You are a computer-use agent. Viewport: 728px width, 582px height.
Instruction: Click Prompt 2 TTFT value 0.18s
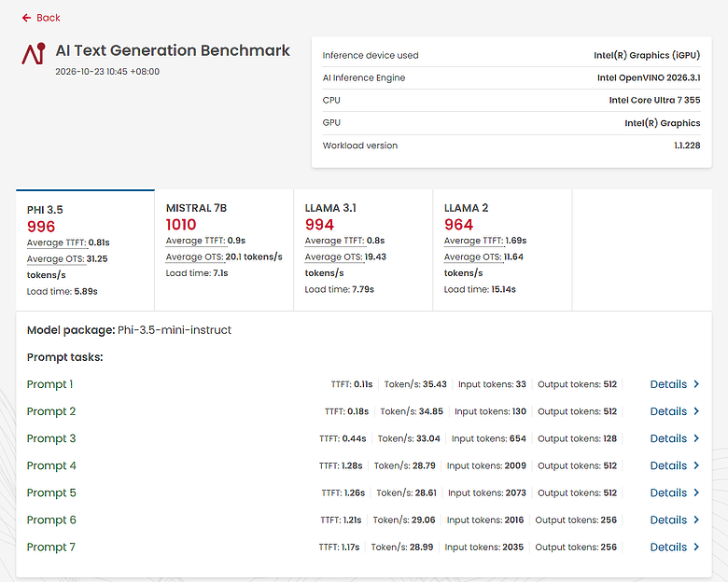click(x=358, y=411)
